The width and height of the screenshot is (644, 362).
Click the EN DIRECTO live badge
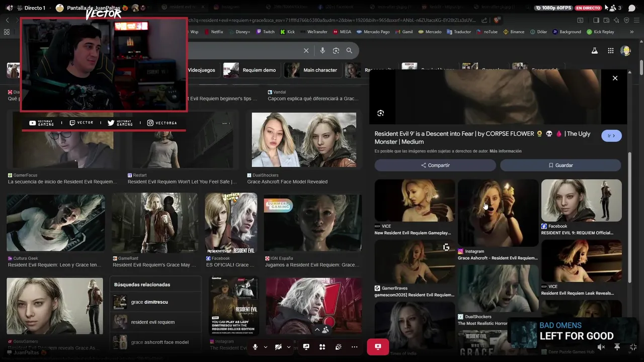pyautogui.click(x=588, y=8)
